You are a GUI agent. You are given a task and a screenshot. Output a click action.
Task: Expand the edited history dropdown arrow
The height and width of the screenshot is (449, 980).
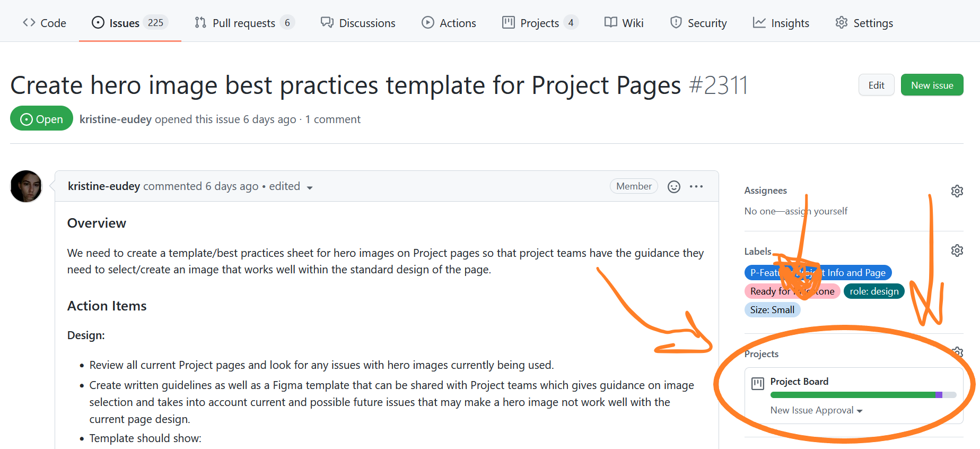point(310,187)
